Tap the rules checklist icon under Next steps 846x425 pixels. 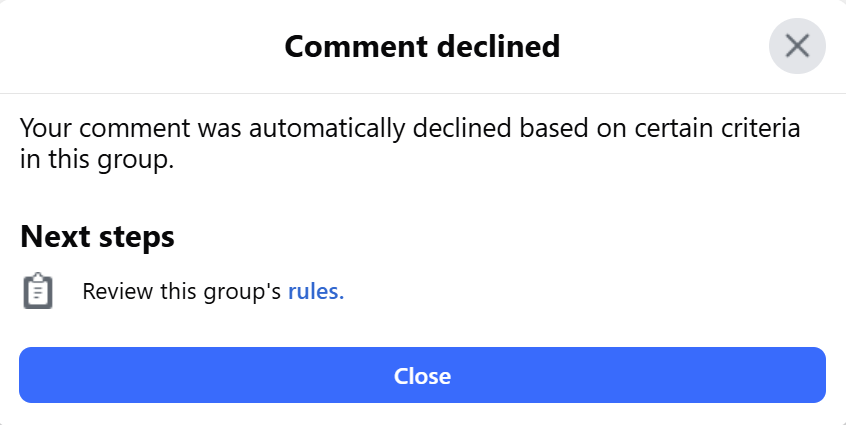click(x=38, y=291)
